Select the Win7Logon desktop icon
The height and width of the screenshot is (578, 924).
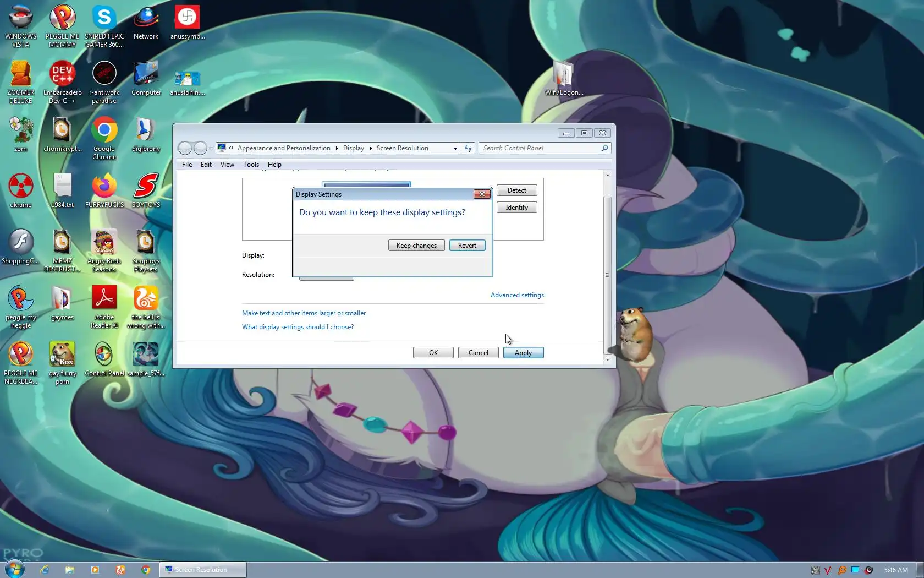pyautogui.click(x=564, y=79)
